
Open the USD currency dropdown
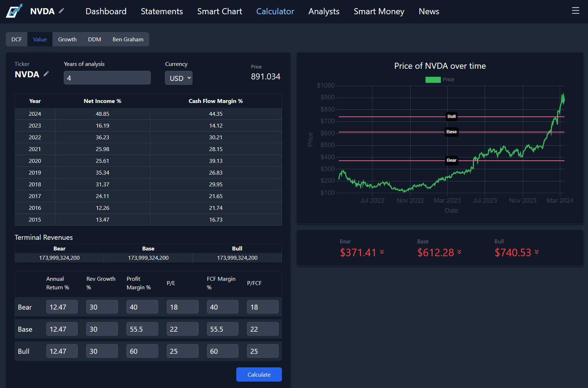tap(179, 78)
